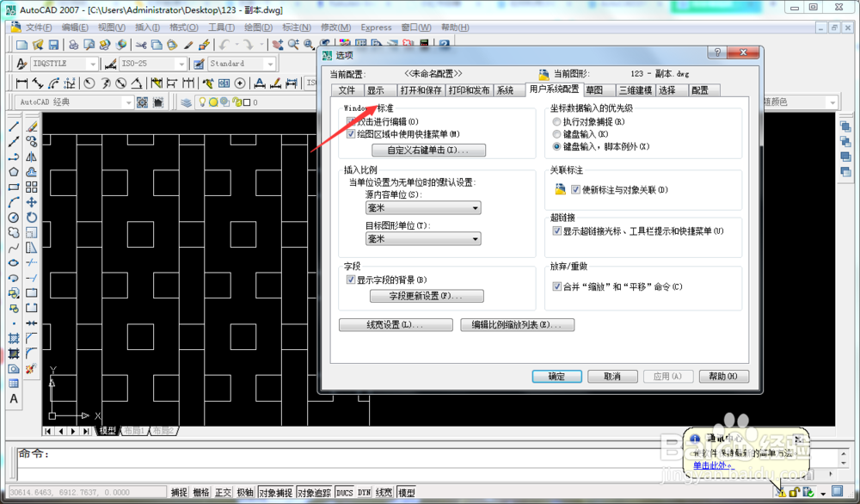
Task: Open the 工具(T) menu
Action: point(221,28)
